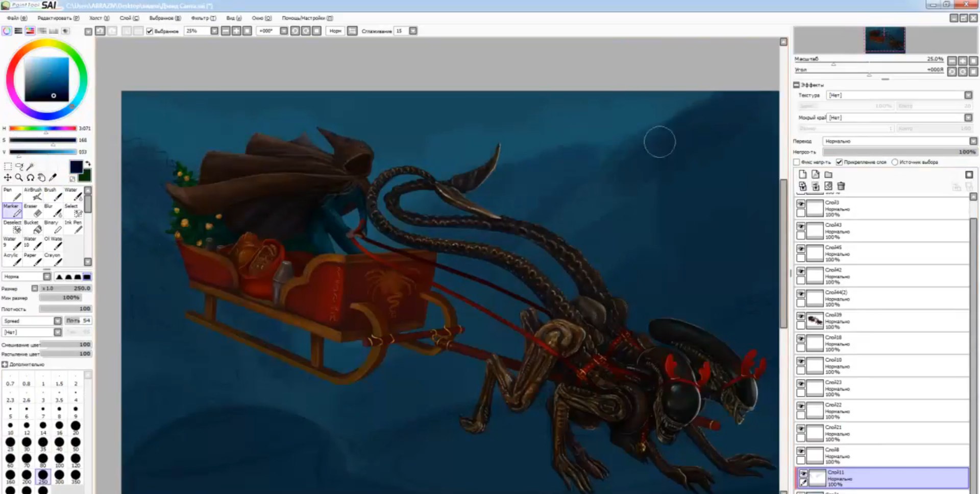
Task: Hide the Слой39 layer
Action: [801, 317]
